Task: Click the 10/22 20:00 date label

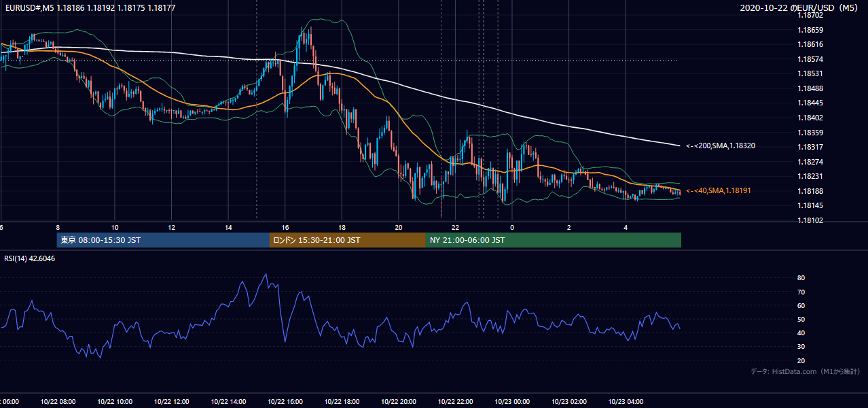Action: pyautogui.click(x=398, y=401)
